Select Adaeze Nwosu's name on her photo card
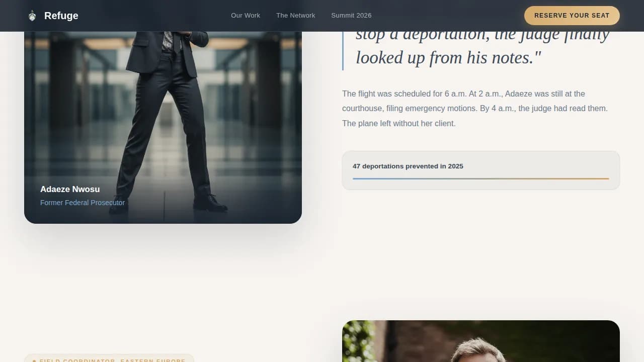 (x=70, y=189)
